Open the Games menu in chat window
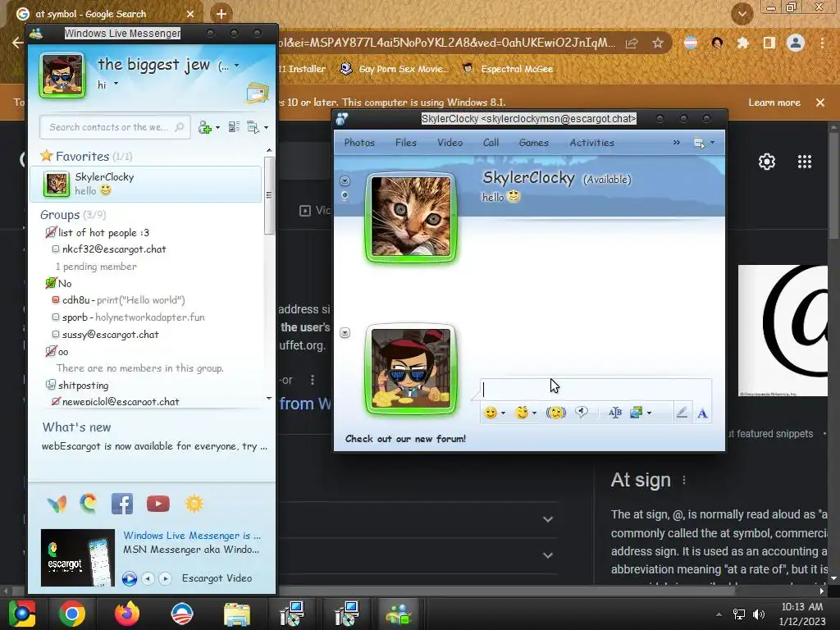Screen dimensions: 840x630 tap(533, 143)
